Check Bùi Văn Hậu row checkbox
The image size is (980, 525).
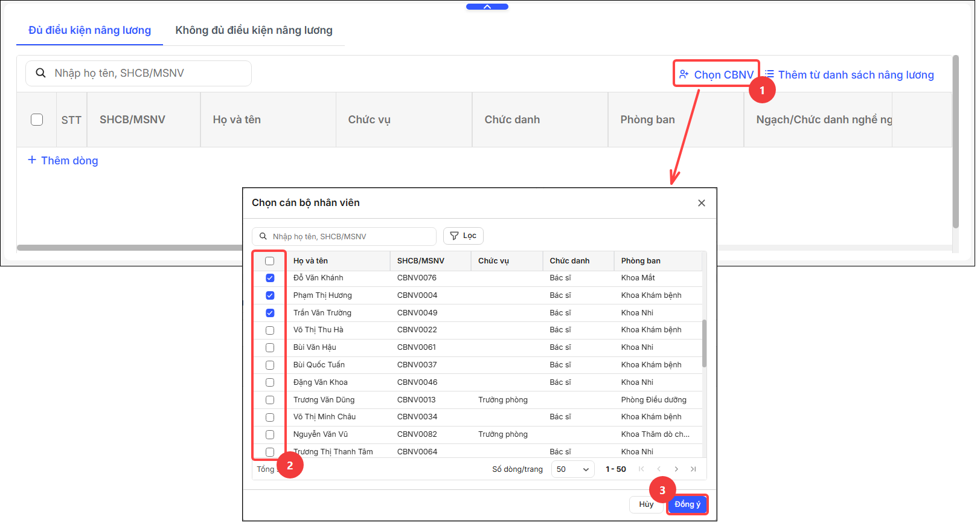[x=270, y=347]
